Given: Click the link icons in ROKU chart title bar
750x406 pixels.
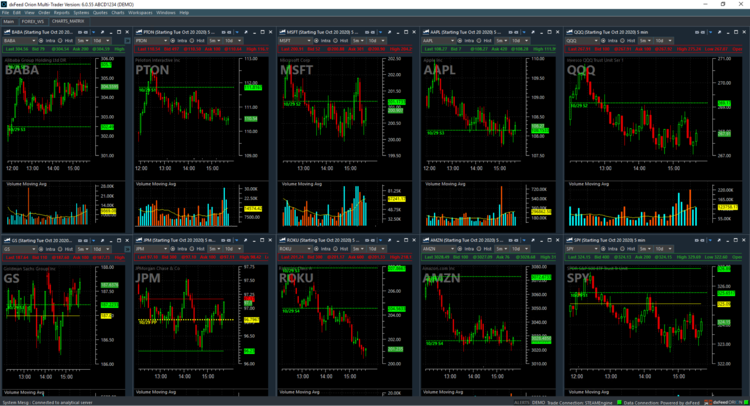Looking at the screenshot, I should [371, 240].
